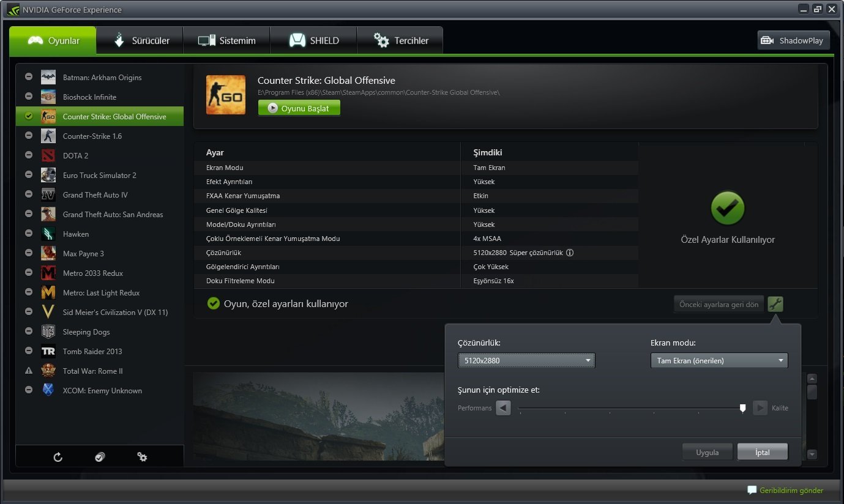Expand the Tam Ekran (önerilen) selector arrow
Screen dimensions: 844x504
(781, 360)
